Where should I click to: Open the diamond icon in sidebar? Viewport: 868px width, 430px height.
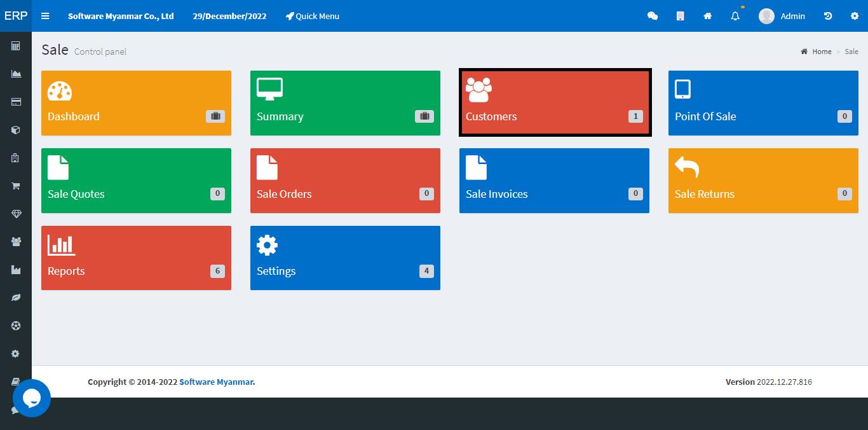(16, 214)
